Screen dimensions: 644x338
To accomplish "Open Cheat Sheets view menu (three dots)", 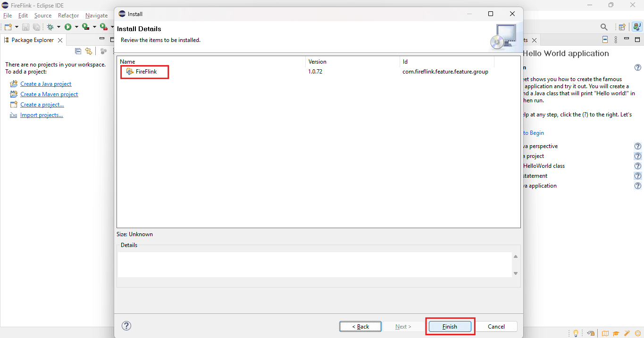I will pyautogui.click(x=616, y=40).
